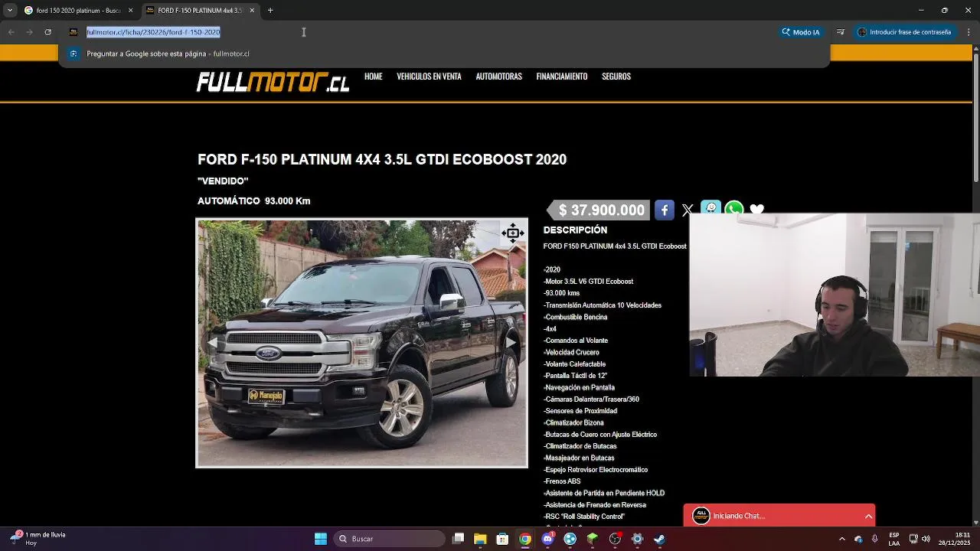Viewport: 980px width, 551px height.
Task: Click -Motor 3.5L V6 GTDI Ecoboost line
Action: click(588, 282)
